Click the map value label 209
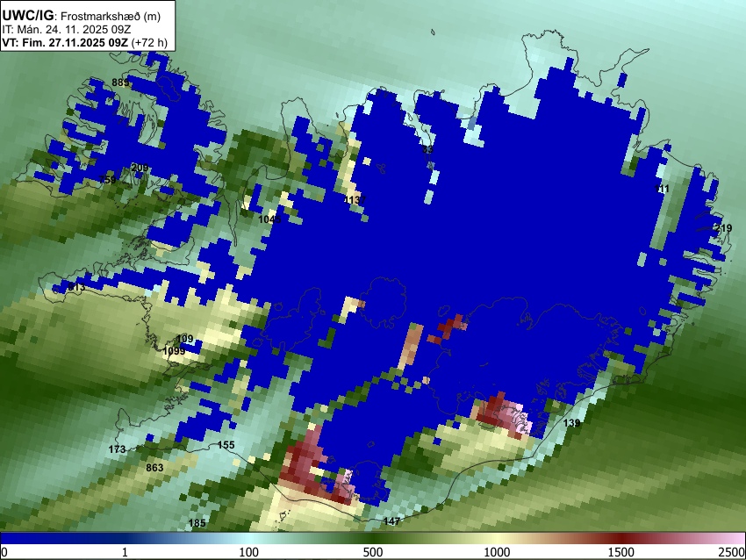Screen dimensions: 746x560 (140, 168)
